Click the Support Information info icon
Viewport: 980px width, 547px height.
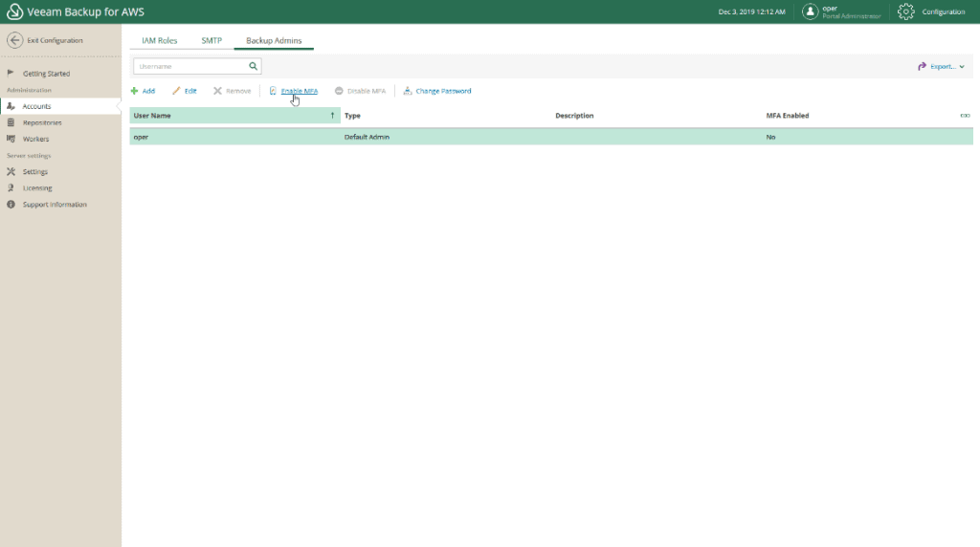coord(11,205)
